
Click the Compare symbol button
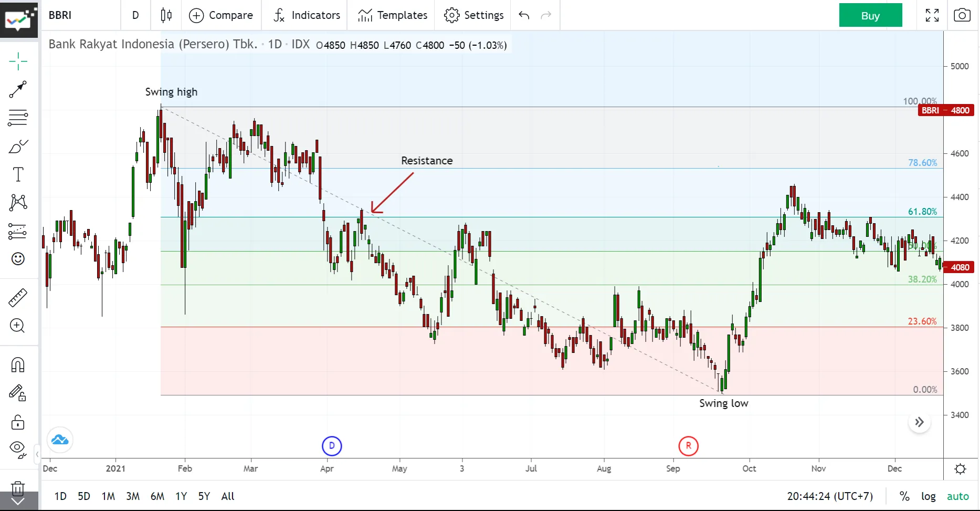tap(221, 15)
